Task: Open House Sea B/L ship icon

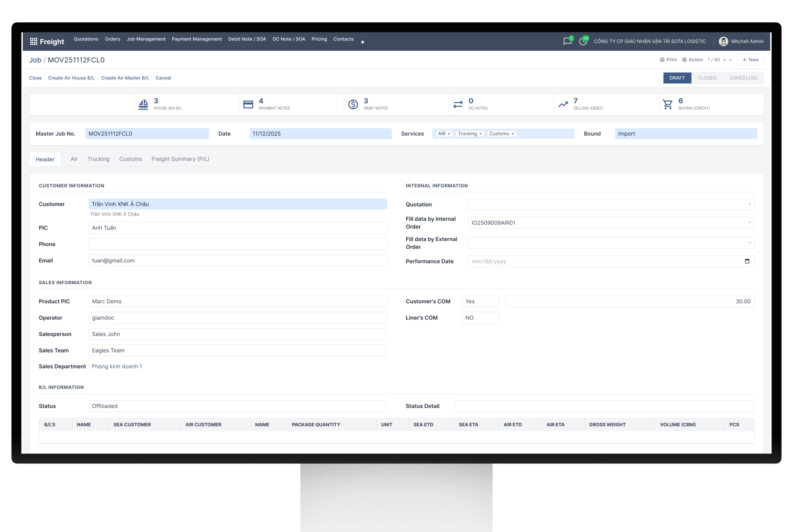Action: (x=143, y=104)
